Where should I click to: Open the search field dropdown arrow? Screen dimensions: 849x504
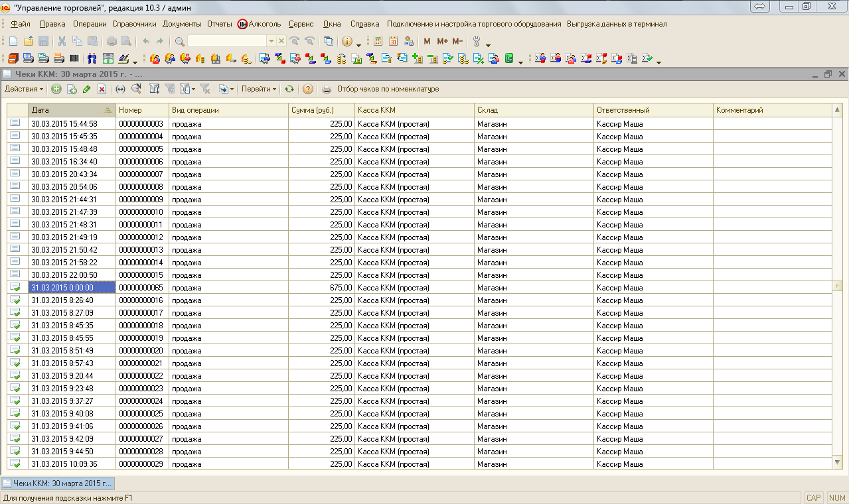[271, 41]
